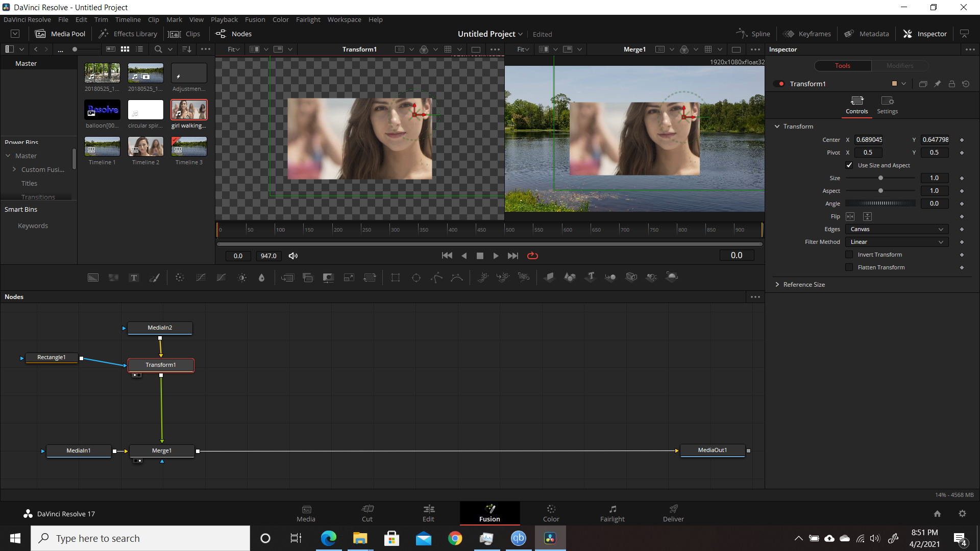This screenshot has height=551, width=980.
Task: Toggle Transform1 enable switch in Inspector
Action: [x=779, y=84]
